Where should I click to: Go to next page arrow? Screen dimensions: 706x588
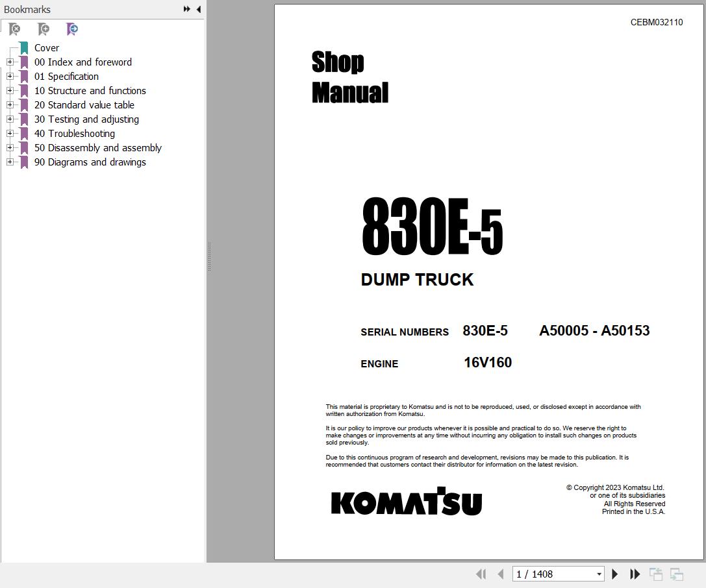click(x=614, y=574)
